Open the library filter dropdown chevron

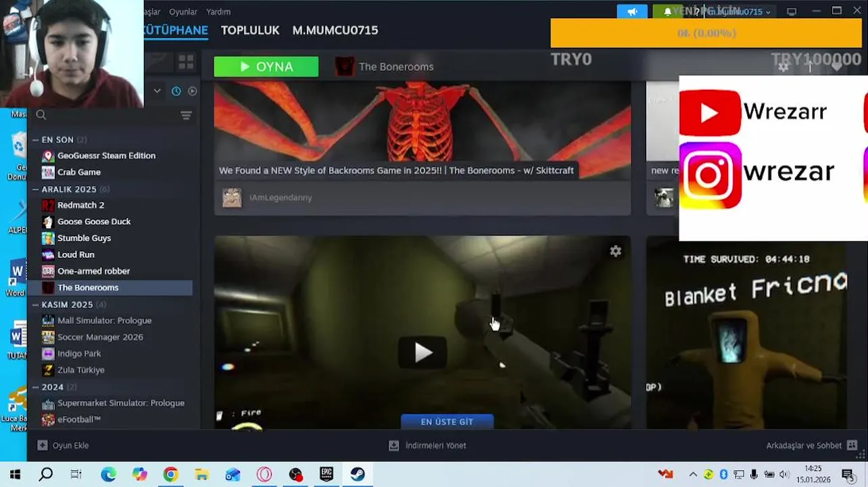tap(157, 91)
